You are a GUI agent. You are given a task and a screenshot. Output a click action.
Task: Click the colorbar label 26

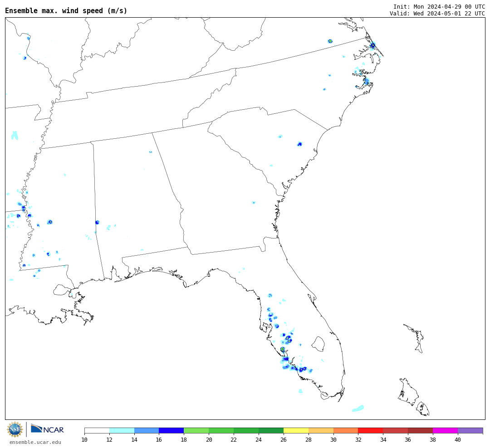click(x=284, y=440)
